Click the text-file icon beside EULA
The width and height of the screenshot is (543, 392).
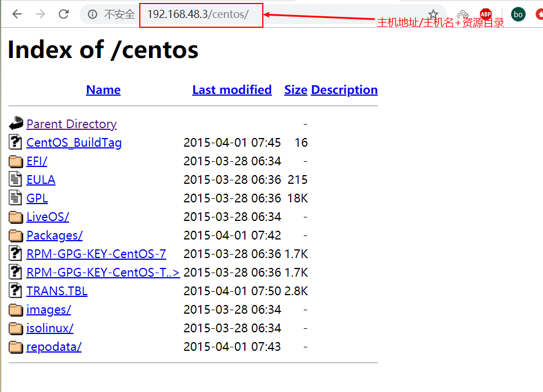click(15, 179)
